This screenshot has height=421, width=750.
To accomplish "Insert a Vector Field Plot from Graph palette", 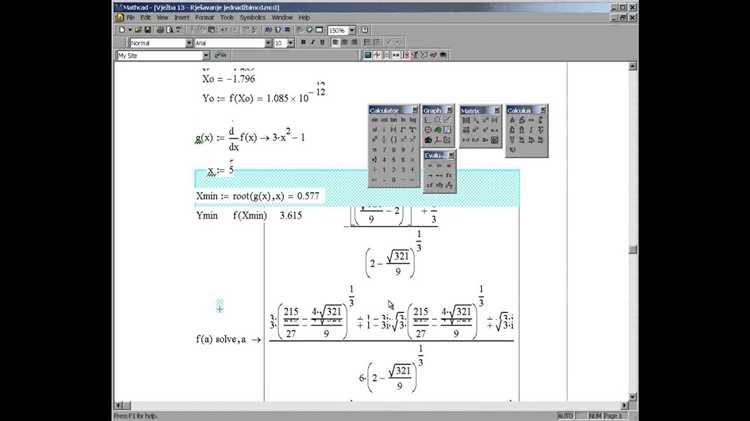I will (x=447, y=140).
